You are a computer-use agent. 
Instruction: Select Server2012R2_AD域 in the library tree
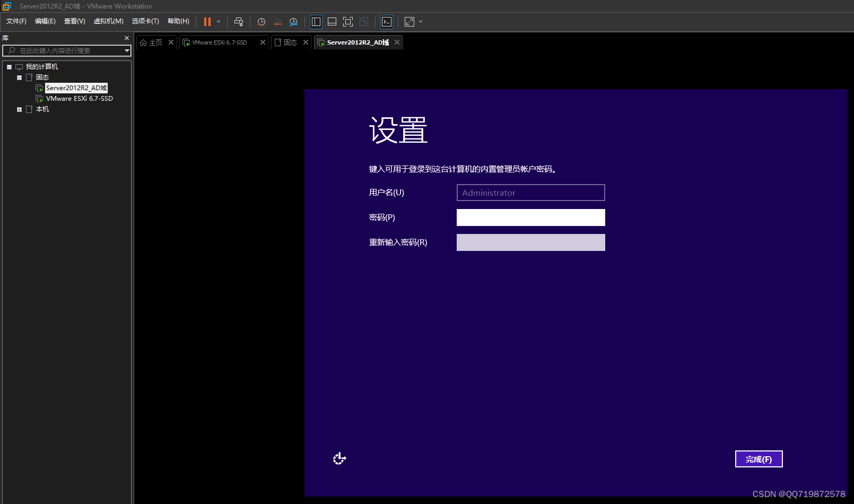coord(76,88)
